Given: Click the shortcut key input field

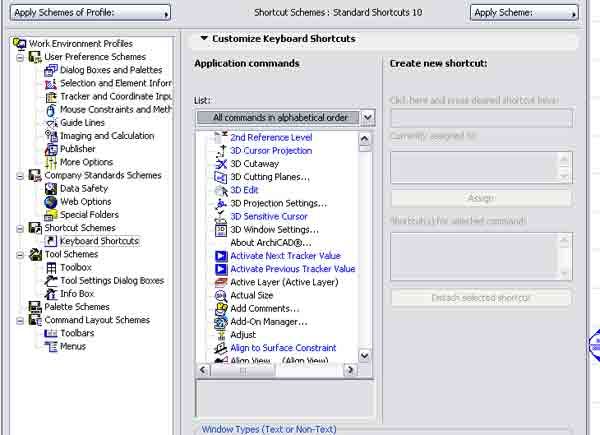Looking at the screenshot, I should (481, 118).
